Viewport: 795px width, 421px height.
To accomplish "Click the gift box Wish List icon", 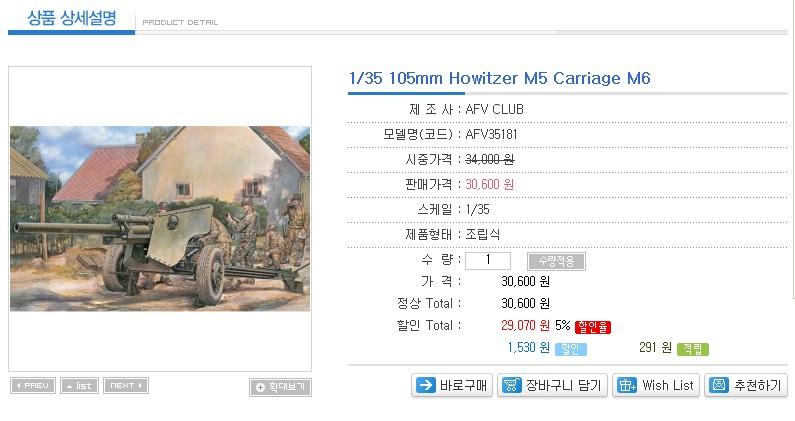I will tap(627, 385).
